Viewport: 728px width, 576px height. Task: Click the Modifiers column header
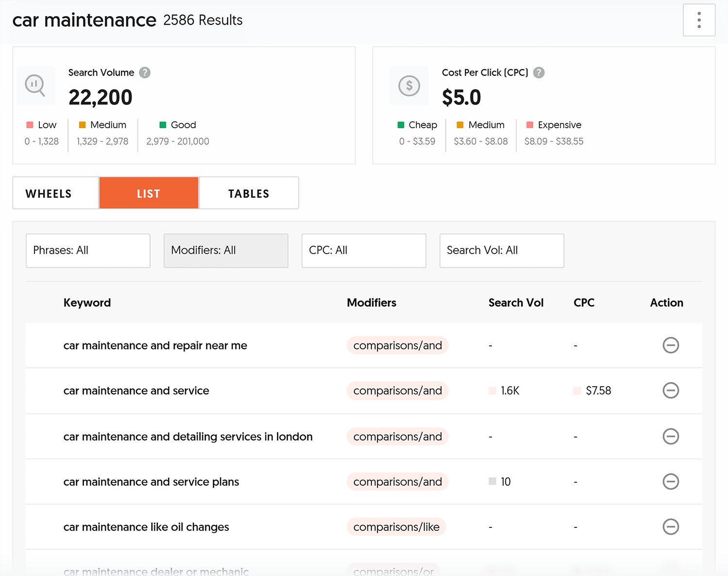(372, 303)
